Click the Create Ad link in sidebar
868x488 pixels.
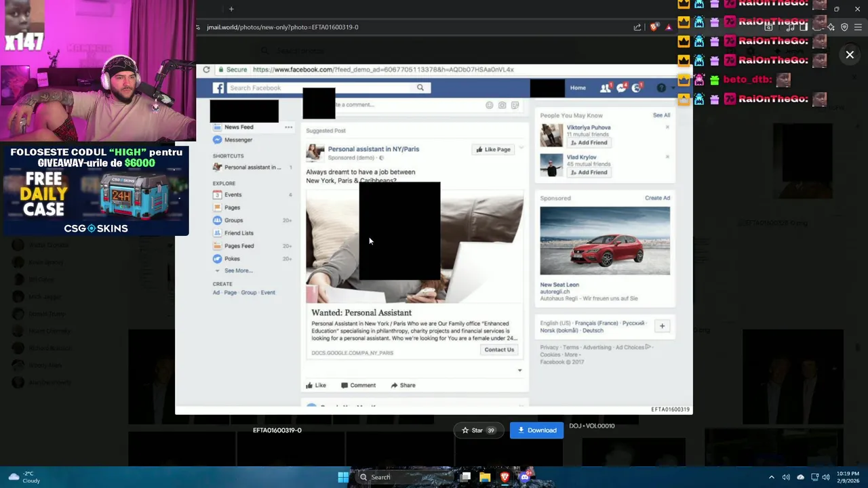coord(216,293)
